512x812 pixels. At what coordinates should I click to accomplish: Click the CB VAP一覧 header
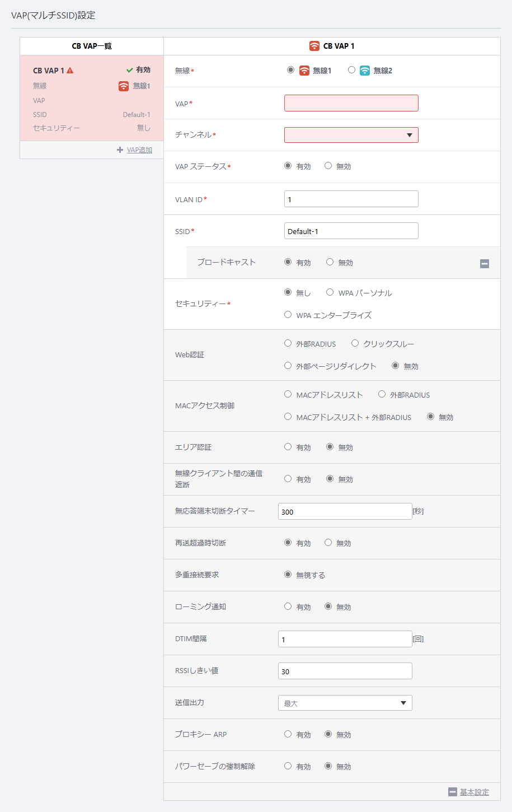pos(92,46)
